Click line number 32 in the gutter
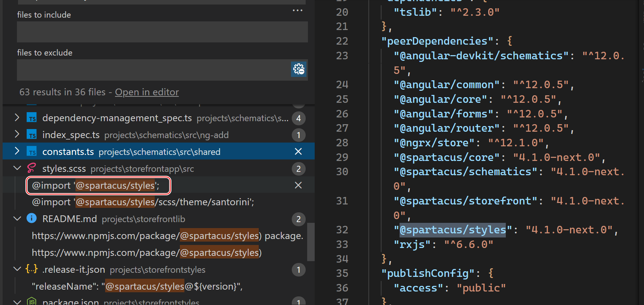The image size is (644, 305). pyautogui.click(x=342, y=230)
